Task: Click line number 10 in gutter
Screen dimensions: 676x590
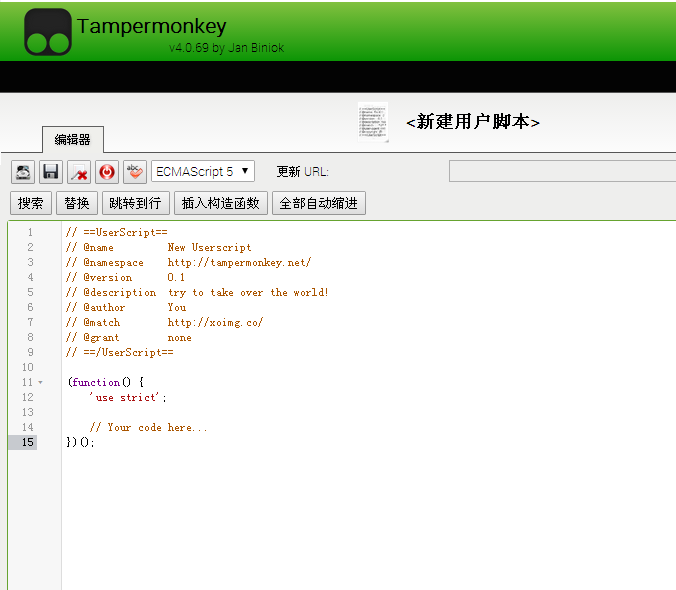Action: click(28, 367)
